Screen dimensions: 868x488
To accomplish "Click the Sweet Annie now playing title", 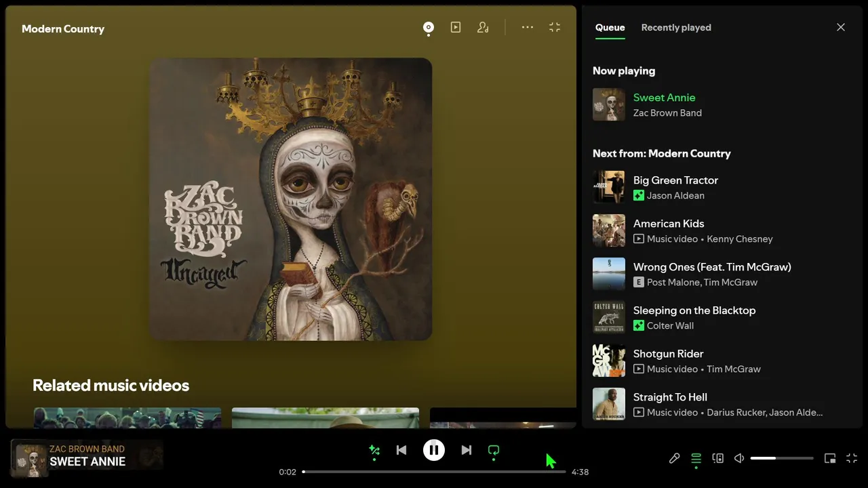I will click(664, 98).
